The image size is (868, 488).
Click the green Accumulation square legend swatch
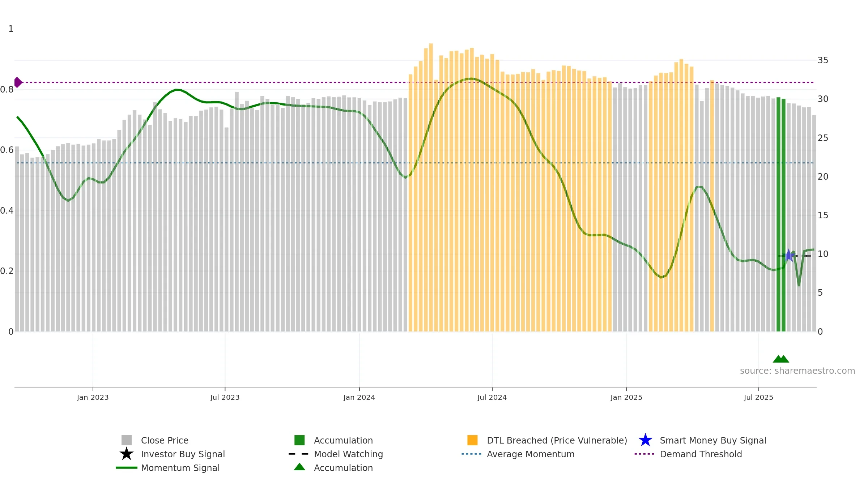click(299, 440)
